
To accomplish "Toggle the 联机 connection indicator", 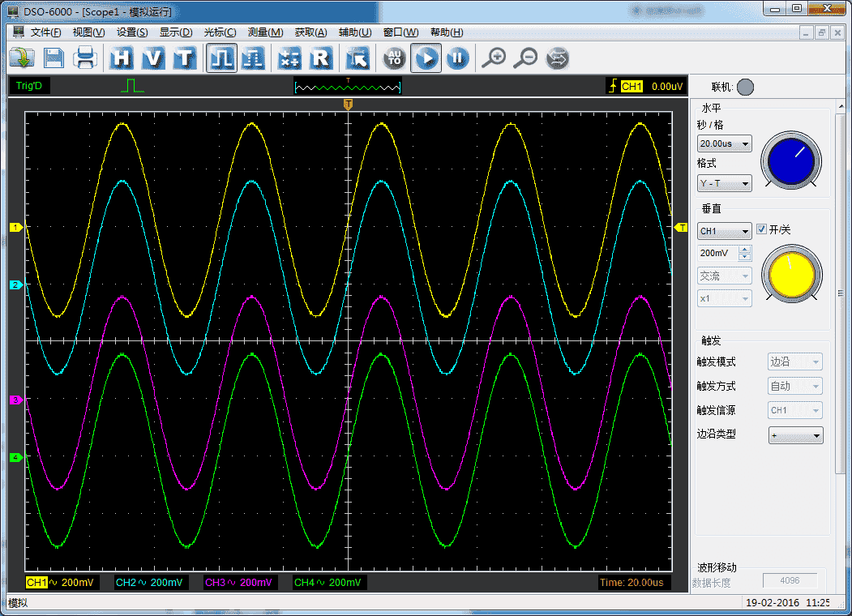I will click(x=745, y=87).
